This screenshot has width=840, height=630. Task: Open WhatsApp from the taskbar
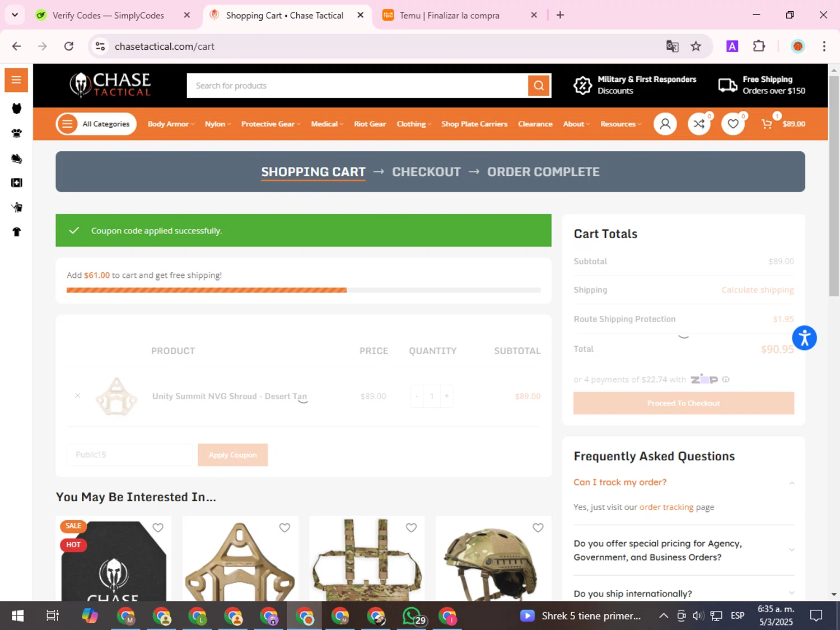click(413, 616)
